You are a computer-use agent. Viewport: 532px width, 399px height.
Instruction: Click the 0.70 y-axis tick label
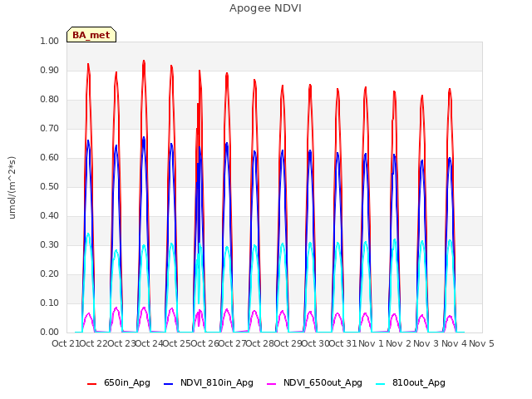click(50, 129)
